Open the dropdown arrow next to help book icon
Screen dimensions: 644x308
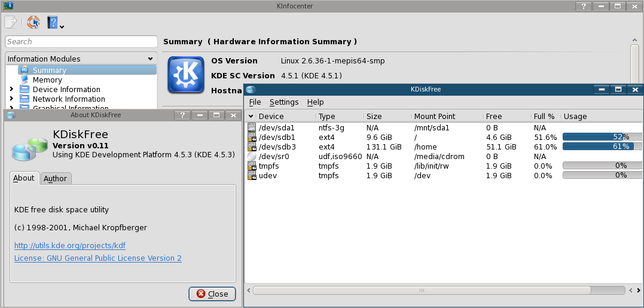[62, 27]
